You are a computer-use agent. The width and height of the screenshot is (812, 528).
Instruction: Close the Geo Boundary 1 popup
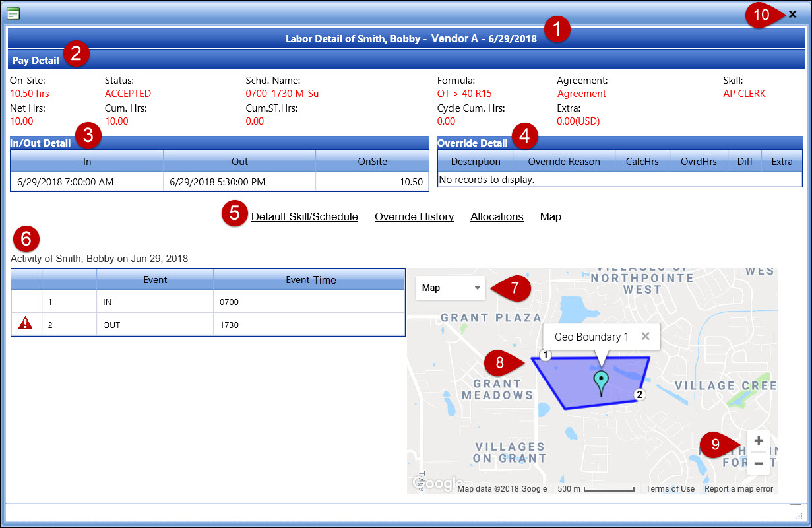click(x=645, y=337)
